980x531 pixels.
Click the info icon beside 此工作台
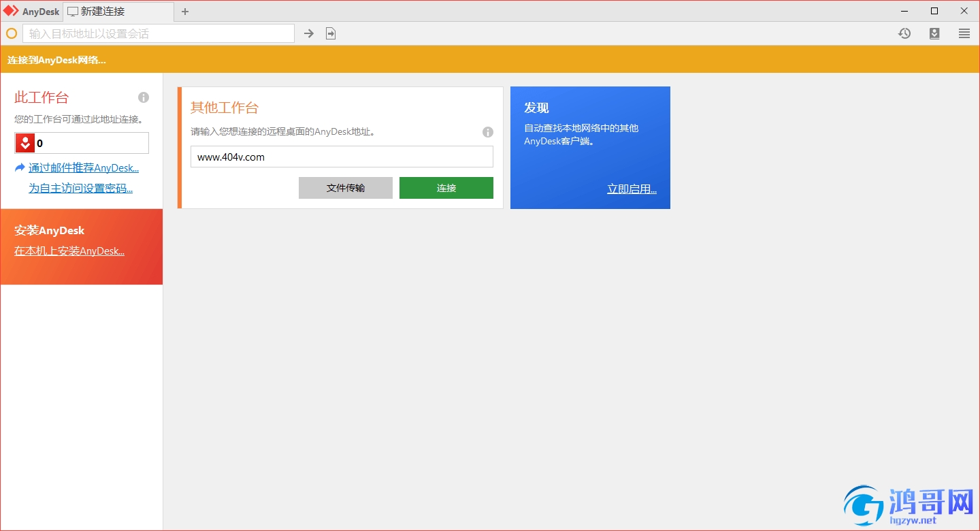pyautogui.click(x=144, y=97)
